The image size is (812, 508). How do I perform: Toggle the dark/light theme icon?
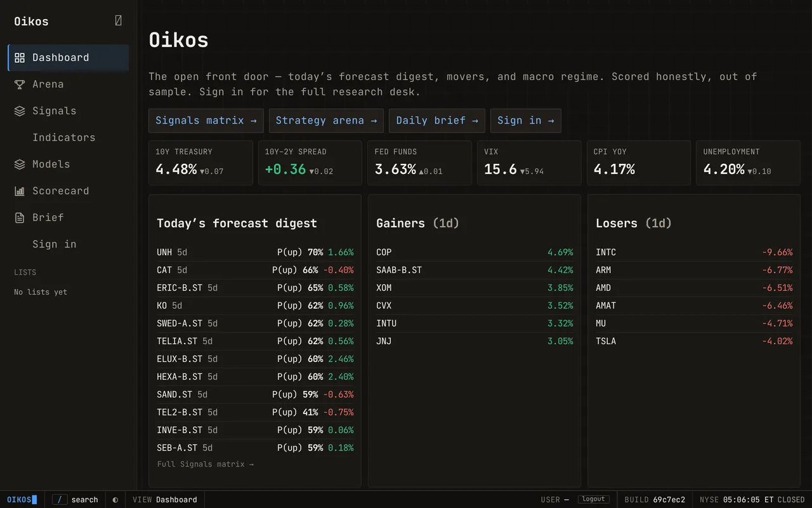115,500
